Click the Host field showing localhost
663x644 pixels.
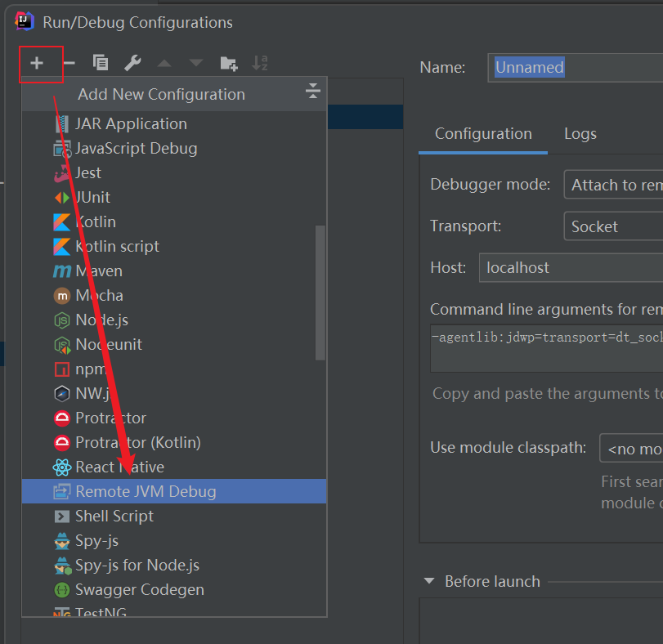(x=571, y=267)
